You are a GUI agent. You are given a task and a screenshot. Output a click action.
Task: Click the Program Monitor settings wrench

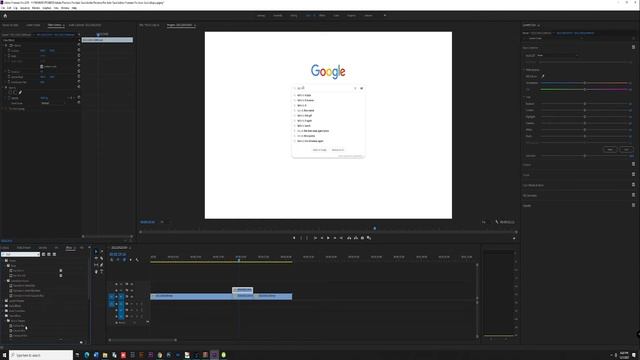click(x=497, y=222)
